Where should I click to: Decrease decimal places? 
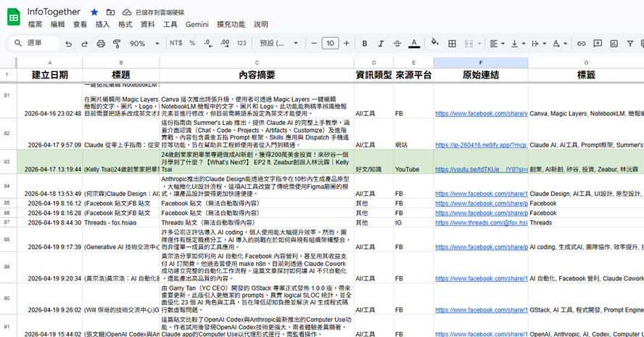[208, 43]
